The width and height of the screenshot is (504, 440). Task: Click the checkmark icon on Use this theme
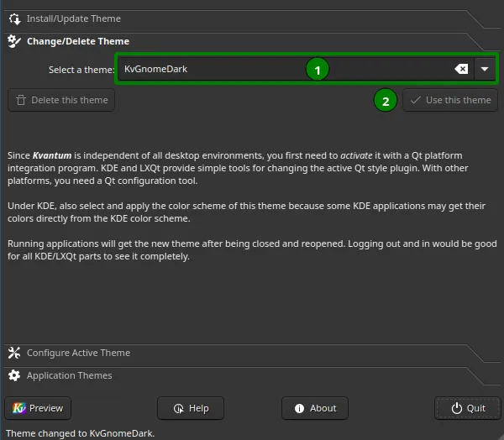tap(415, 100)
